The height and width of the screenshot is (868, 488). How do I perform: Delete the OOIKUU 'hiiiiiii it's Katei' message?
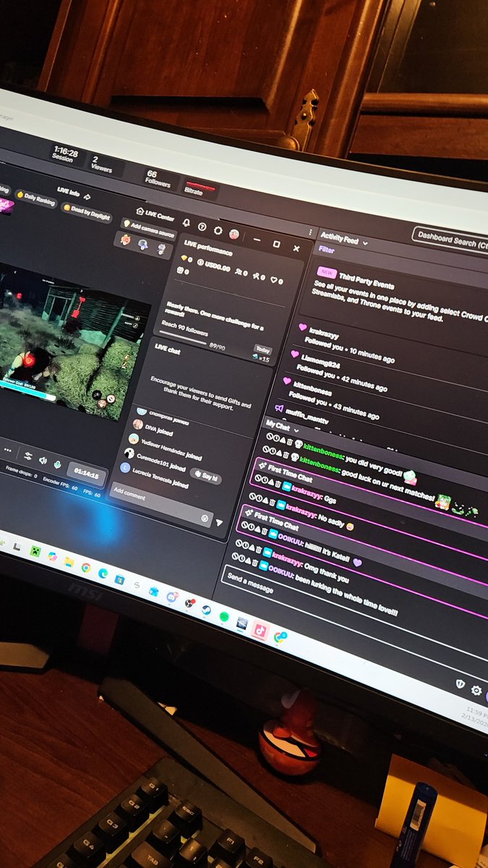tap(264, 531)
